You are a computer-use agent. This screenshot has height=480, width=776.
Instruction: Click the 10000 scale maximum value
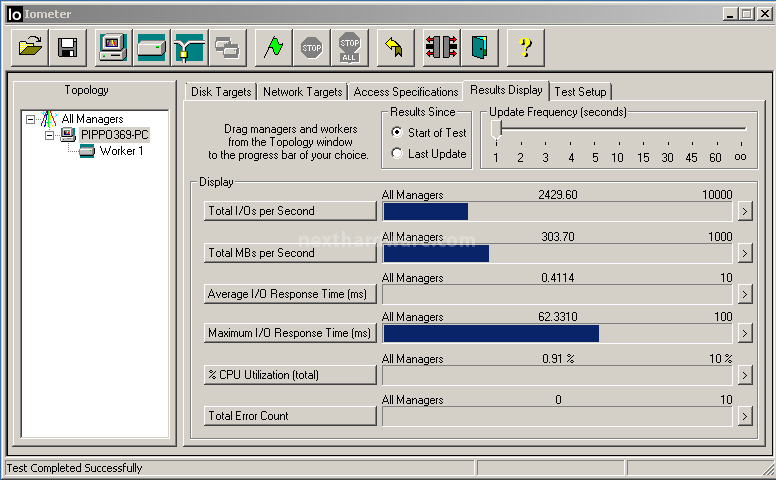(717, 194)
